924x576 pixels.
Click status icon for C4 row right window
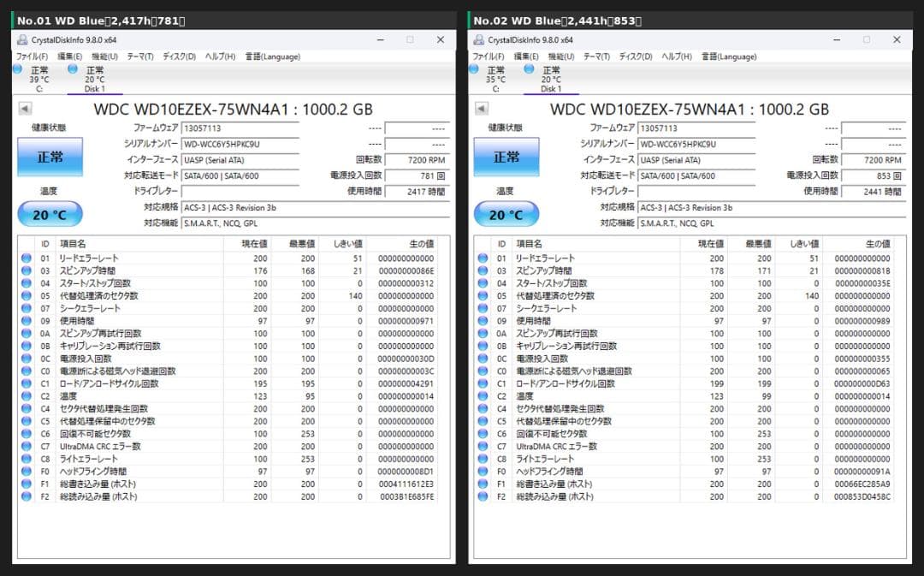coord(483,408)
